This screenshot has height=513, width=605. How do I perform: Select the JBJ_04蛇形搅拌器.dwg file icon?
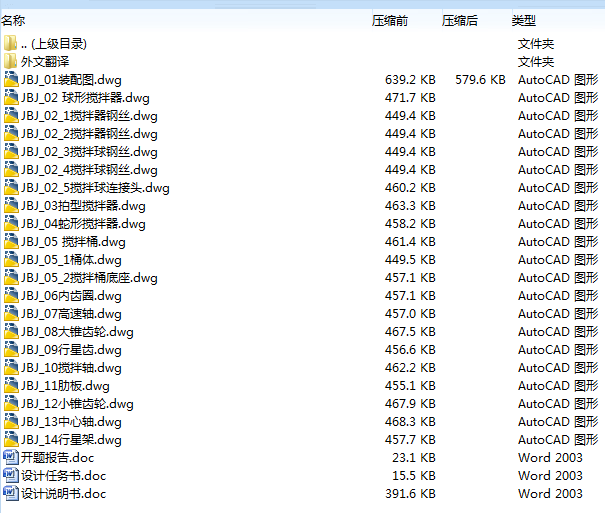tap(11, 224)
